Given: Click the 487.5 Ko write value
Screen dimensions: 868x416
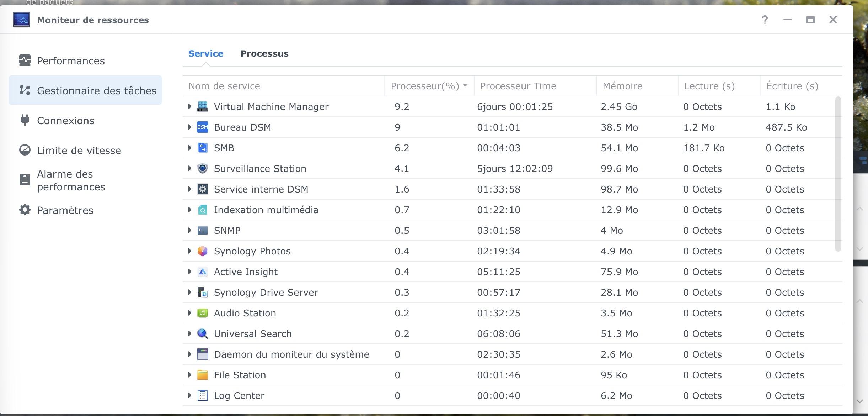Looking at the screenshot, I should pos(786,127).
